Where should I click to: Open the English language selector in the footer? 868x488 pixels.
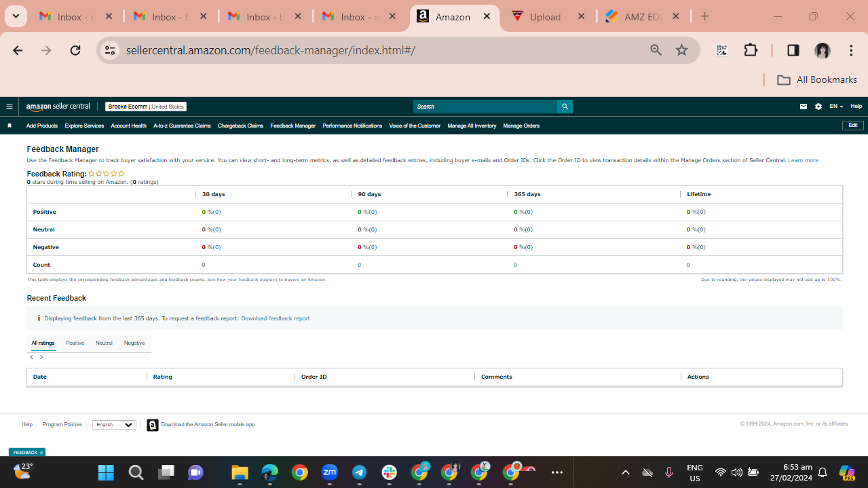114,425
